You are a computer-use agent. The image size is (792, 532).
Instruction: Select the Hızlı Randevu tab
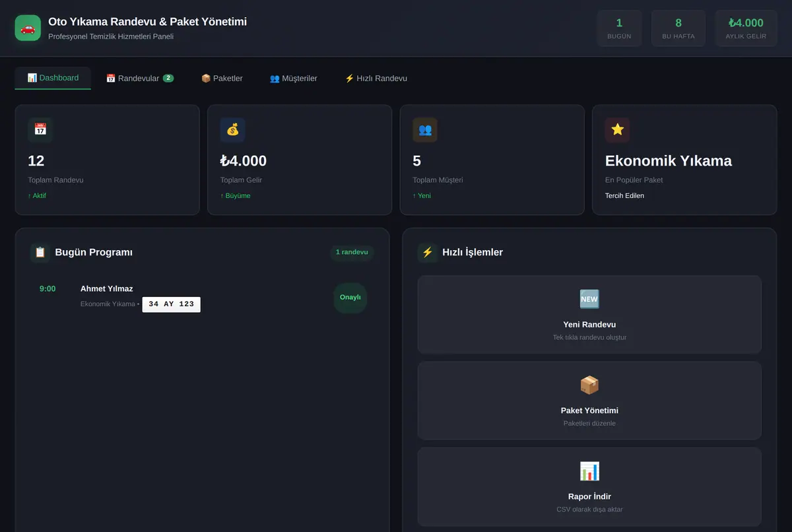tap(376, 79)
